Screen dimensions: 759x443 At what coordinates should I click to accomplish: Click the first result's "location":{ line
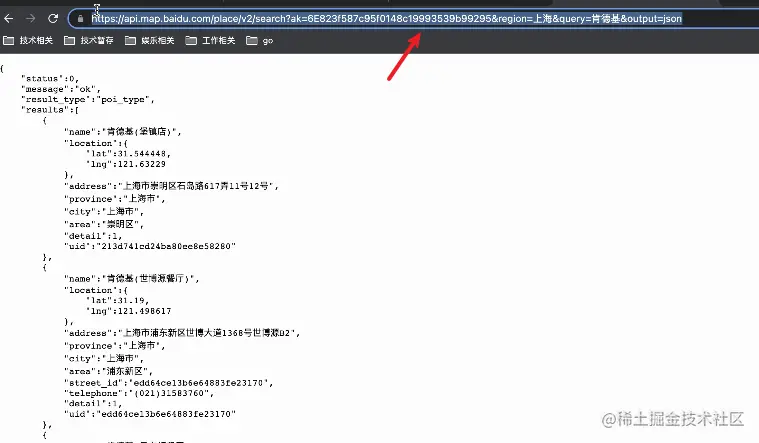(x=96, y=143)
